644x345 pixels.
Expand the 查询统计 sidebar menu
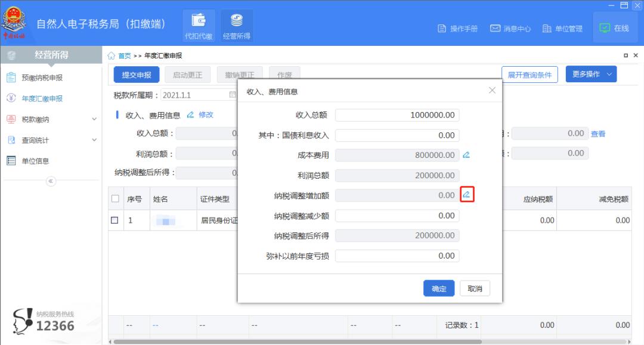pos(36,141)
